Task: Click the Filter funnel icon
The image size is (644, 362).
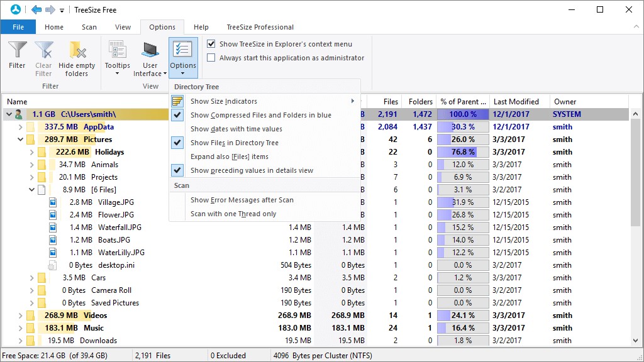Action: click(17, 50)
